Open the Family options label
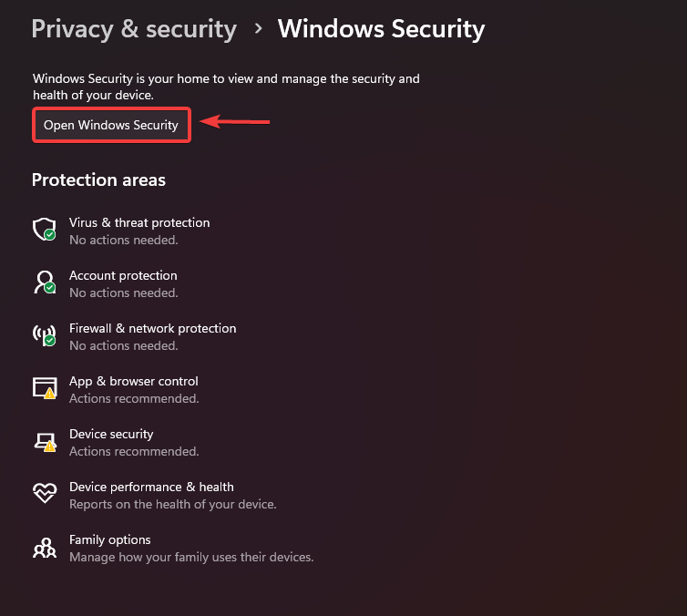The height and width of the screenshot is (616, 687). 110,539
